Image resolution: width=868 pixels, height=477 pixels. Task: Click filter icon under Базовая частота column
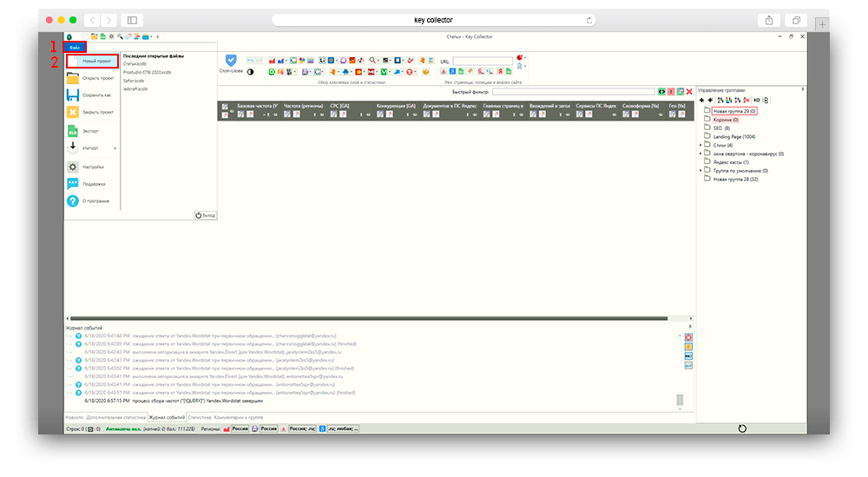(x=240, y=114)
